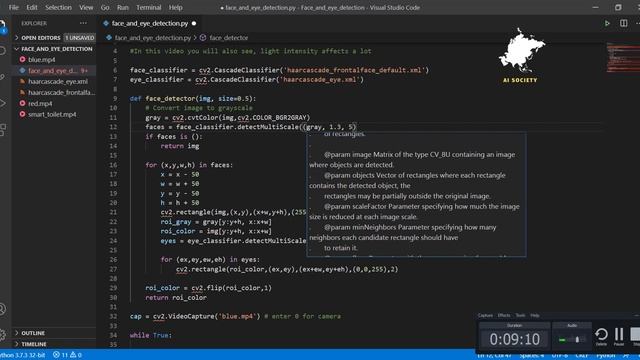Split the editor to the right
Image resolution: width=640 pixels, height=360 pixels.
(623, 23)
